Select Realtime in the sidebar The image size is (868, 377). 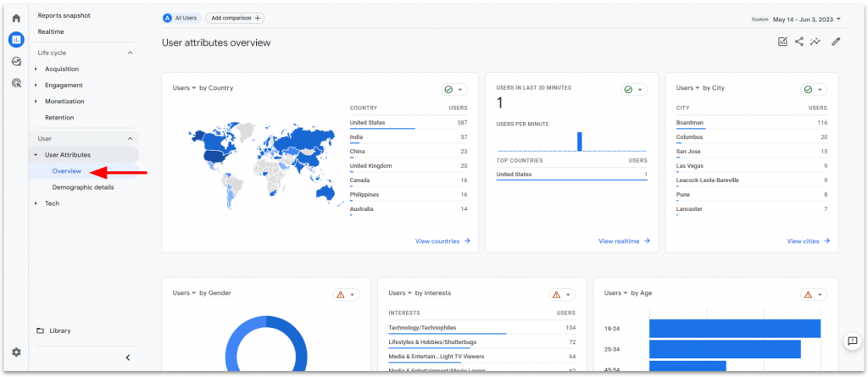point(51,31)
